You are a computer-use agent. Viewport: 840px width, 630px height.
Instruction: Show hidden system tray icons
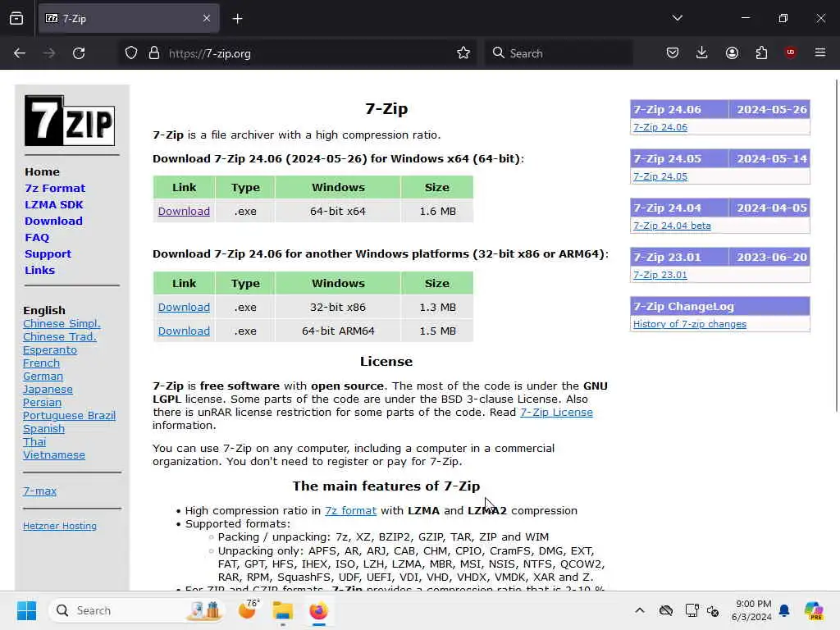(x=640, y=610)
